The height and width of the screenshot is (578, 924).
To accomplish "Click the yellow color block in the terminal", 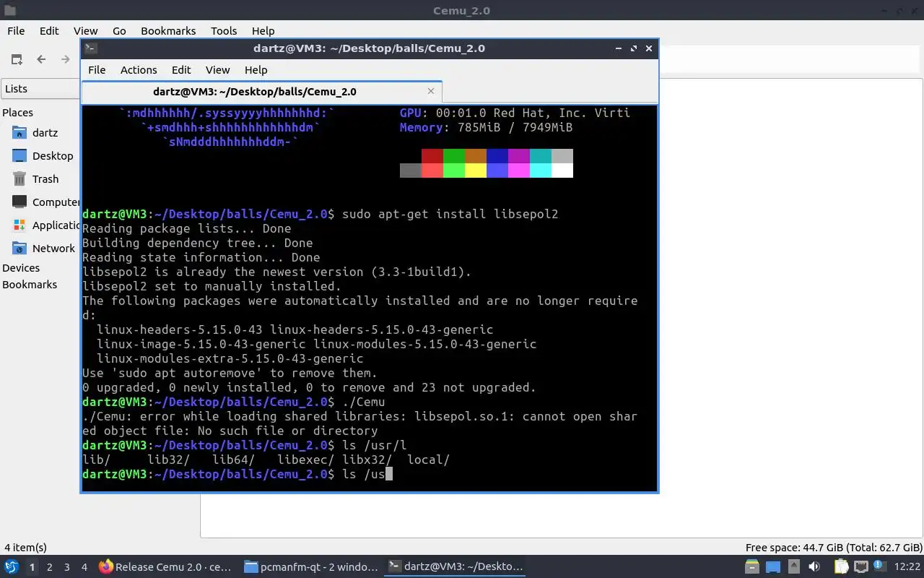I will pos(475,171).
